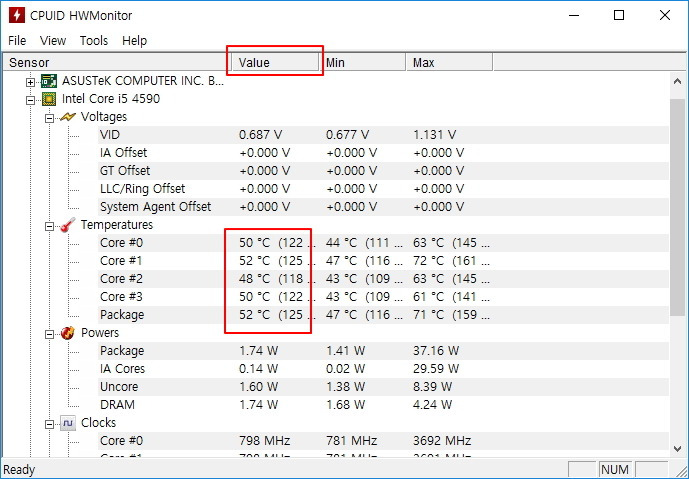Click the 29.59 W max IA Cores value
The image size is (689, 479).
tap(436, 369)
